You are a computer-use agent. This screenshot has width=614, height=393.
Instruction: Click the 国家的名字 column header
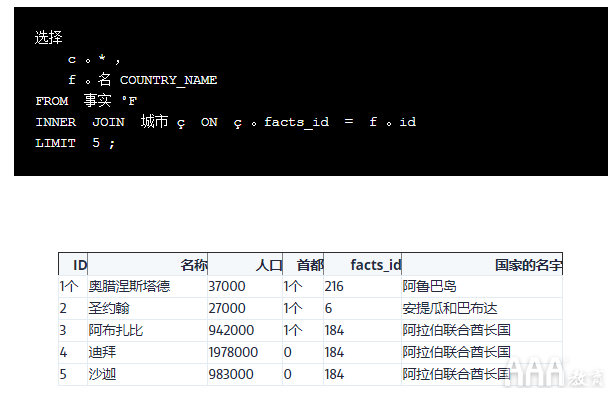pos(482,265)
